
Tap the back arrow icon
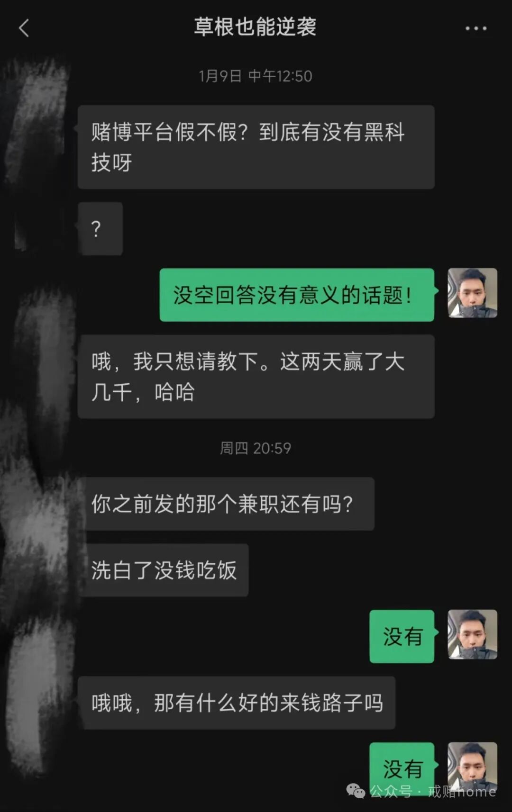tap(24, 28)
